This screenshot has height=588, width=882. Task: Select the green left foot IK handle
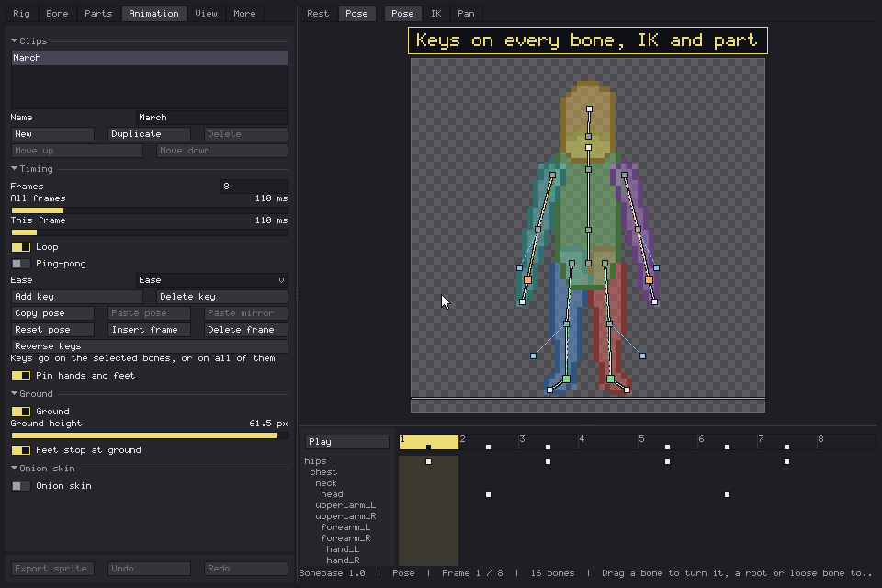point(567,379)
